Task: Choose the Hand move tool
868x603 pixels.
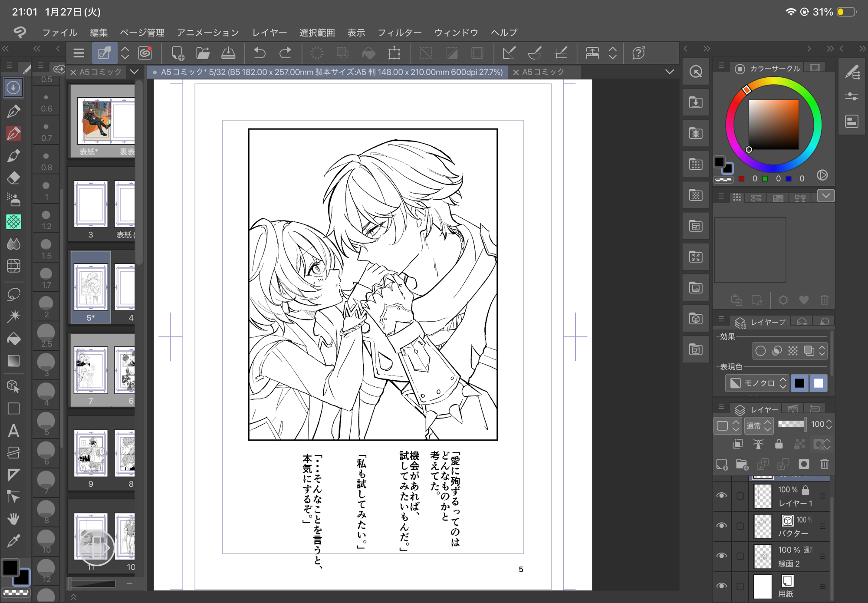Action: (x=13, y=518)
